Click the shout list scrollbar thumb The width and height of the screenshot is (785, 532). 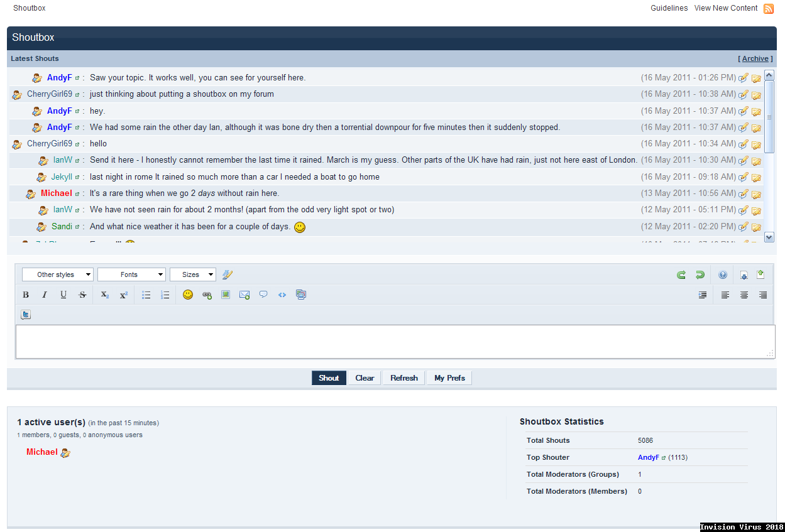[769, 116]
